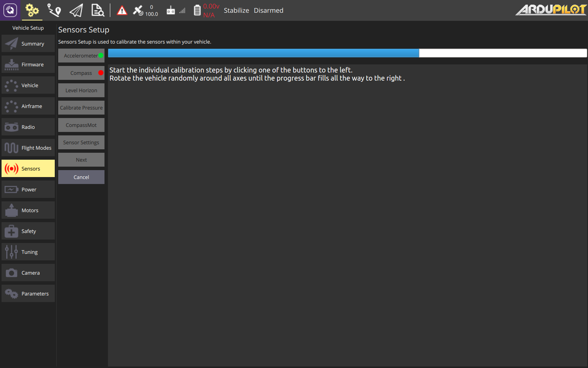Viewport: 588px width, 368px height.
Task: Start the CompassMot calibration
Action: (81, 125)
